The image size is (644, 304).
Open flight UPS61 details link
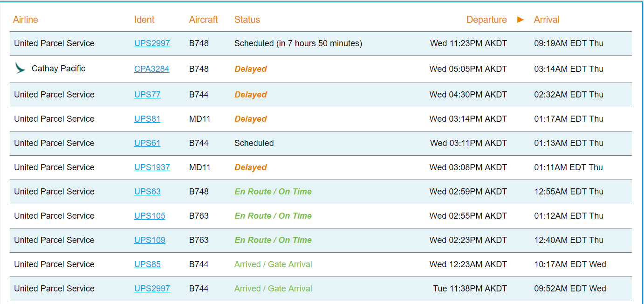tap(147, 143)
